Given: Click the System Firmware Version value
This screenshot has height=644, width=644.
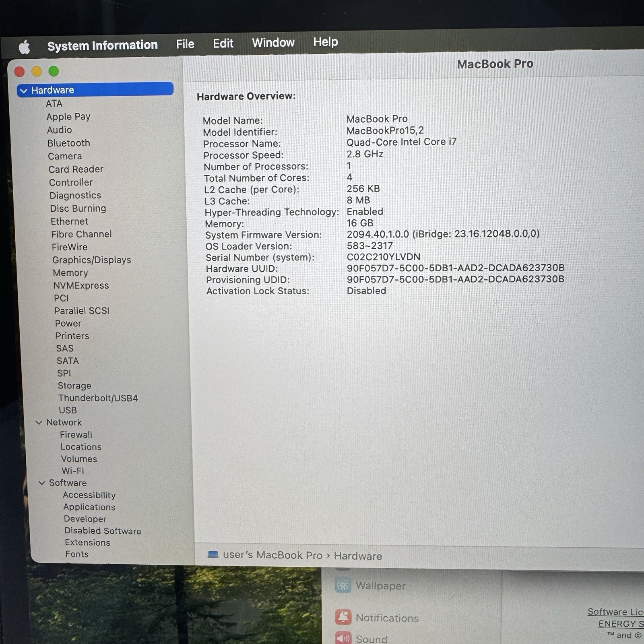Looking at the screenshot, I should point(443,234).
